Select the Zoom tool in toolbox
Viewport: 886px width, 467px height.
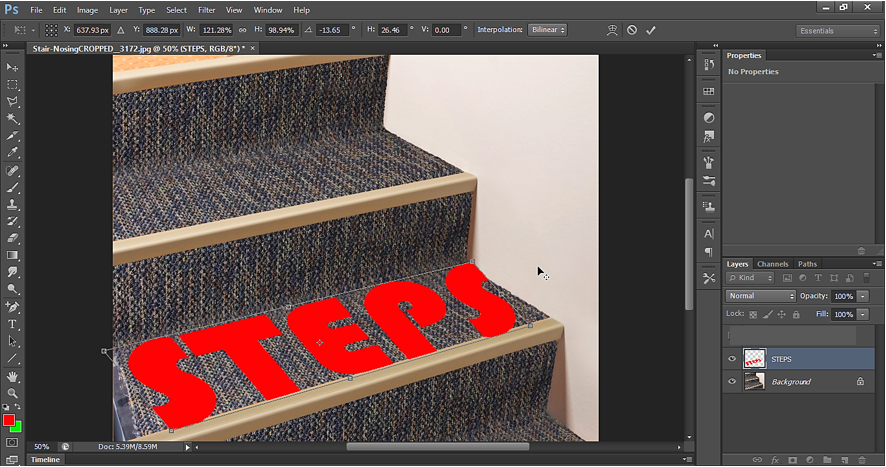(x=12, y=393)
